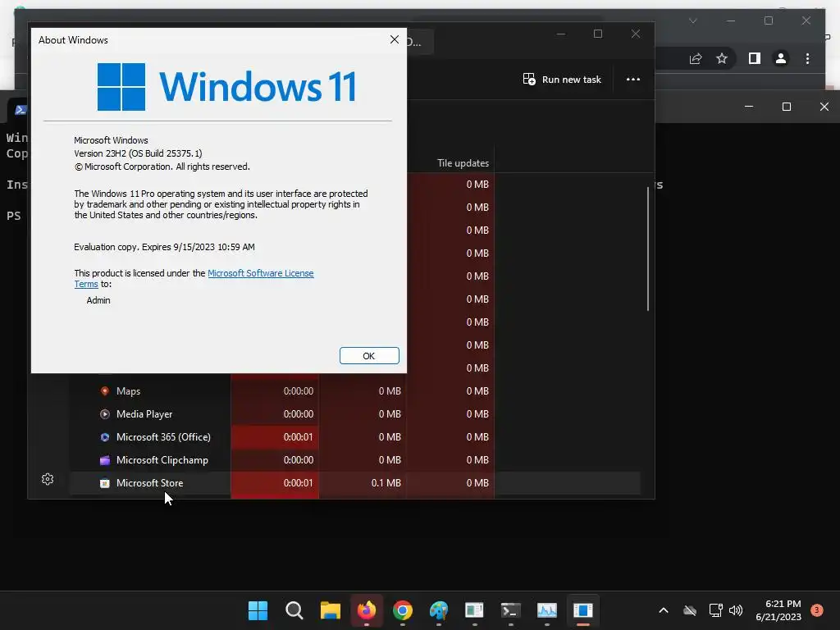
Task: Open network settings from the tray
Action: pyautogui.click(x=715, y=610)
